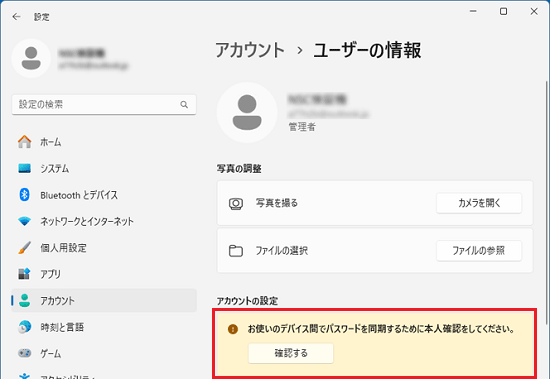The image size is (550, 379).
Task: Select Bluetooth とデバイス
Action: click(104, 195)
